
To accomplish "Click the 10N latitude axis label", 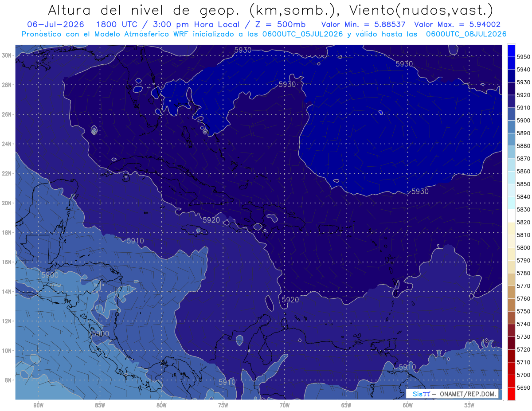I will pos(7,350).
